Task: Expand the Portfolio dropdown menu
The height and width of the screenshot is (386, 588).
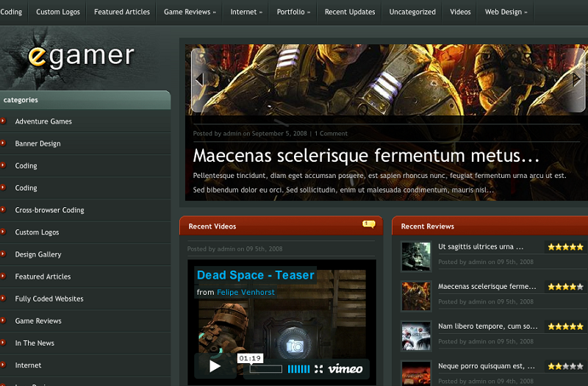Action: (x=293, y=12)
